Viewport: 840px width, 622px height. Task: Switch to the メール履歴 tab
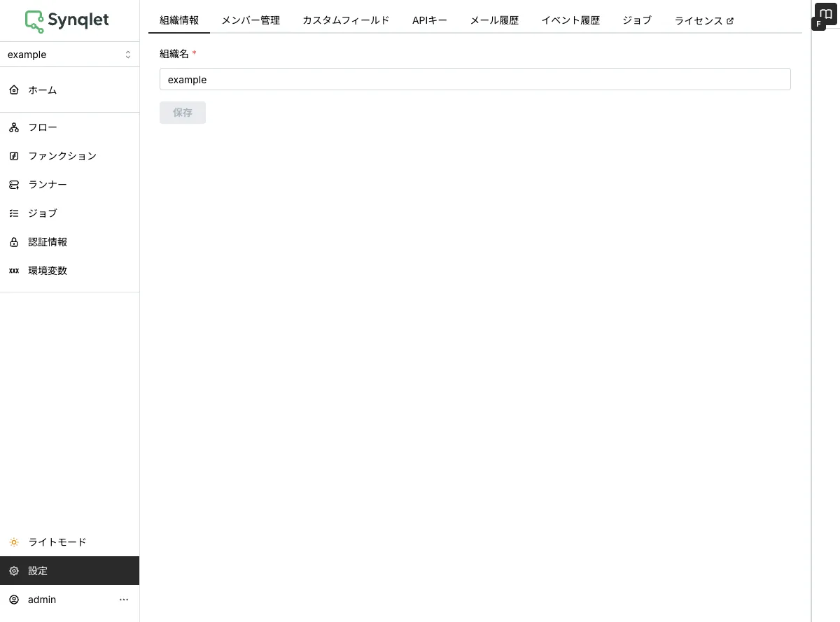click(494, 20)
